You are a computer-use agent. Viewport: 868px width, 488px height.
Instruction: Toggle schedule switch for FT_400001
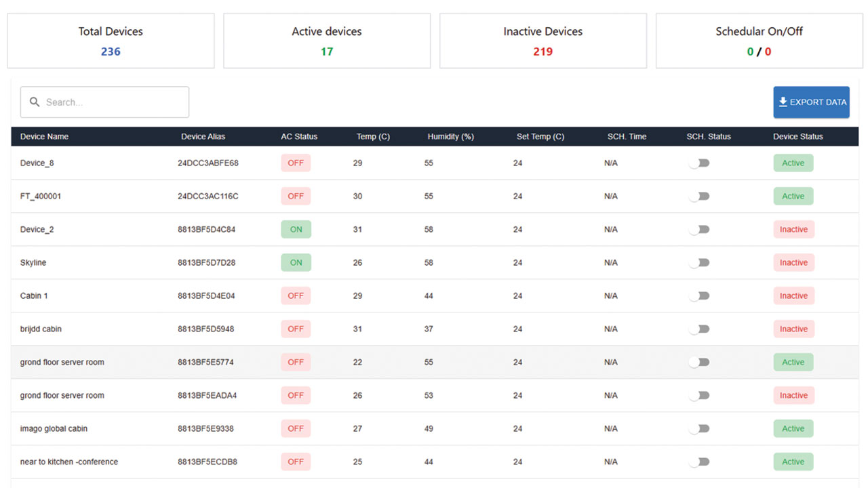coord(699,197)
